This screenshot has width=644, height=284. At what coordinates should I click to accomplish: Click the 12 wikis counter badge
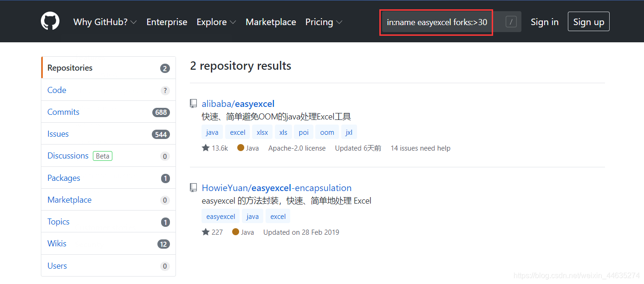[163, 244]
